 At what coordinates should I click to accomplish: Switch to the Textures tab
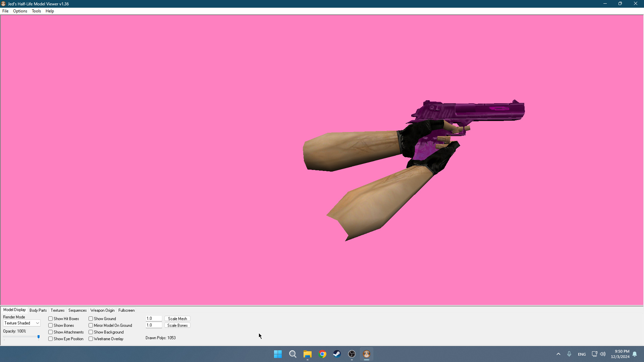(57, 310)
